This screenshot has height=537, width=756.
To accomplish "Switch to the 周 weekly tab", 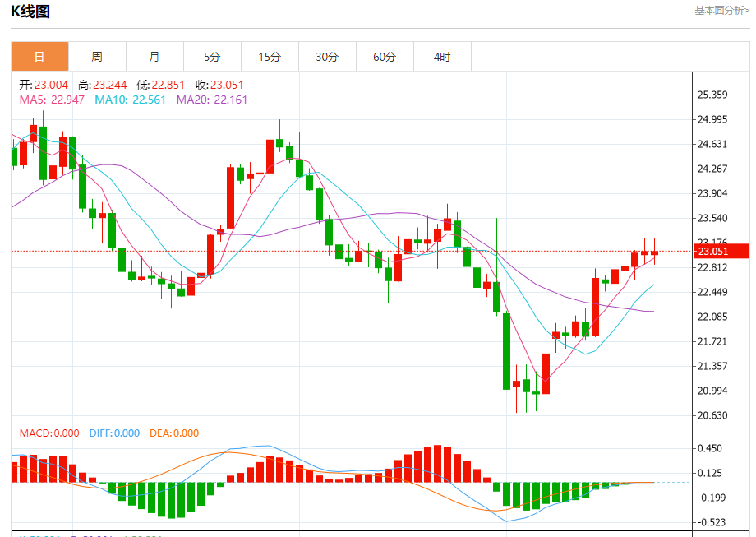I will point(97,57).
